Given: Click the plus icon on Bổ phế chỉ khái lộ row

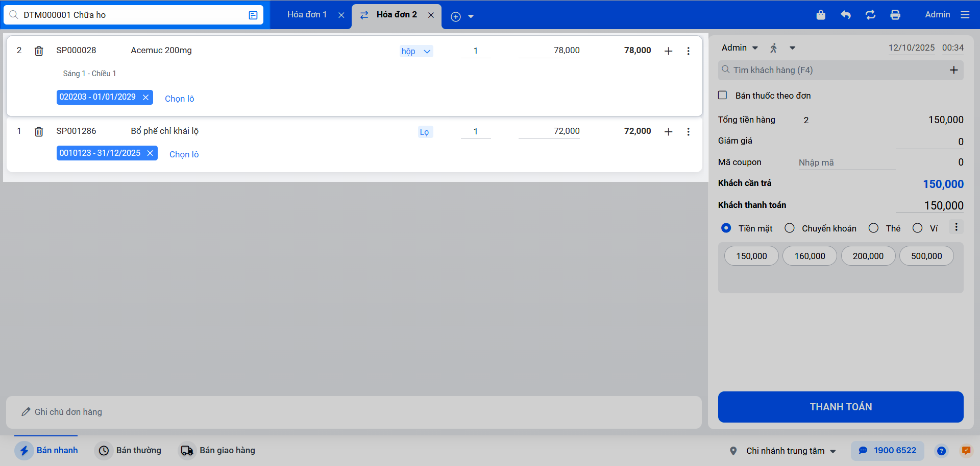Looking at the screenshot, I should point(669,131).
